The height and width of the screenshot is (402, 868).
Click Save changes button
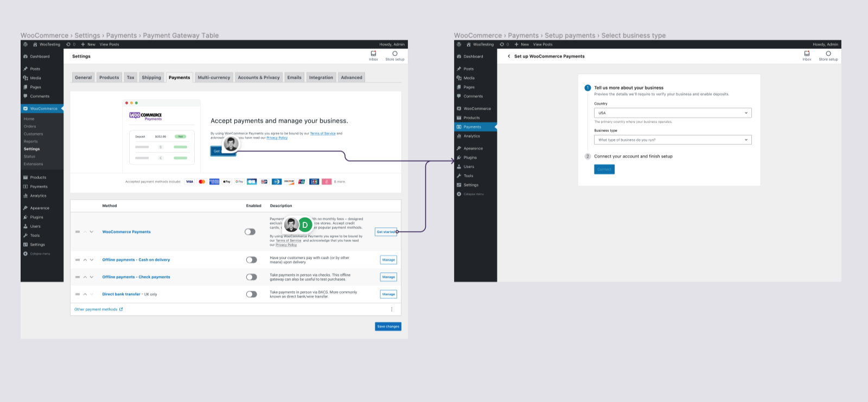(x=388, y=327)
